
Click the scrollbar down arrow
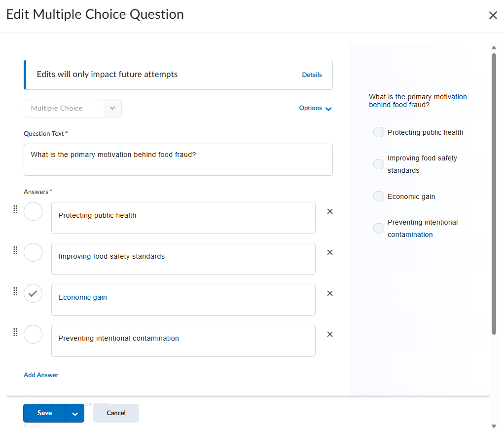(x=494, y=426)
